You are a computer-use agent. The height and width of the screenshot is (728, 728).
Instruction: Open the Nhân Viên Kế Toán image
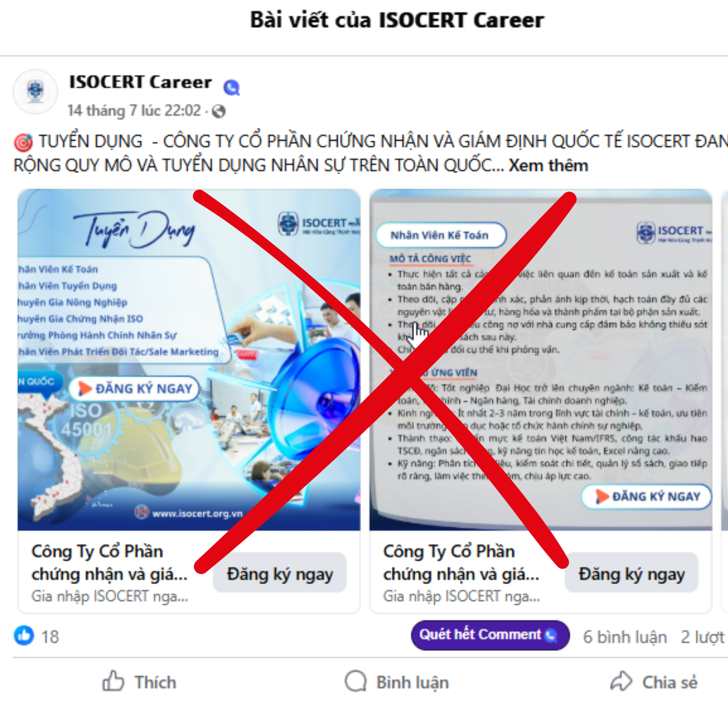click(x=541, y=360)
